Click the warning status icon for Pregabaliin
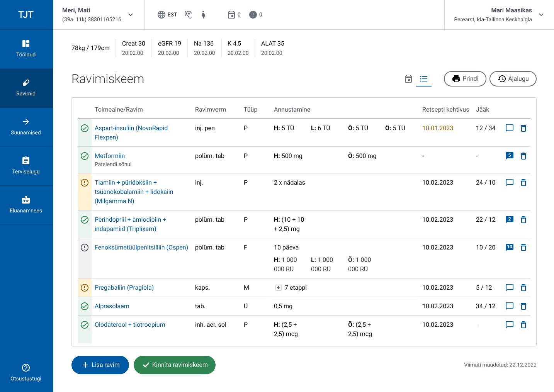The width and height of the screenshot is (554, 392). tap(85, 288)
